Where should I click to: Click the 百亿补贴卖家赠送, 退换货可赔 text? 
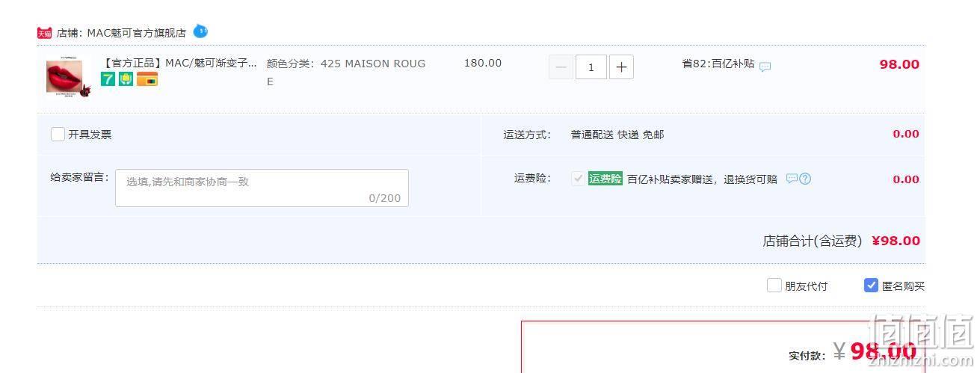(702, 179)
